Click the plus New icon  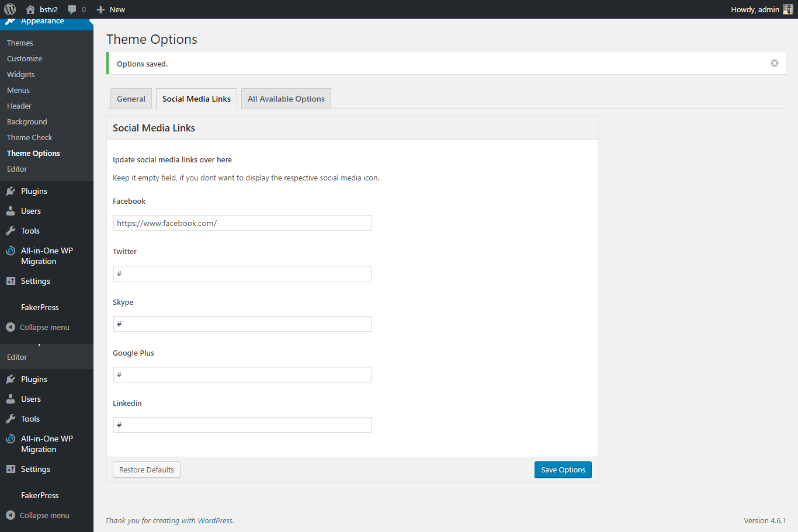(100, 9)
